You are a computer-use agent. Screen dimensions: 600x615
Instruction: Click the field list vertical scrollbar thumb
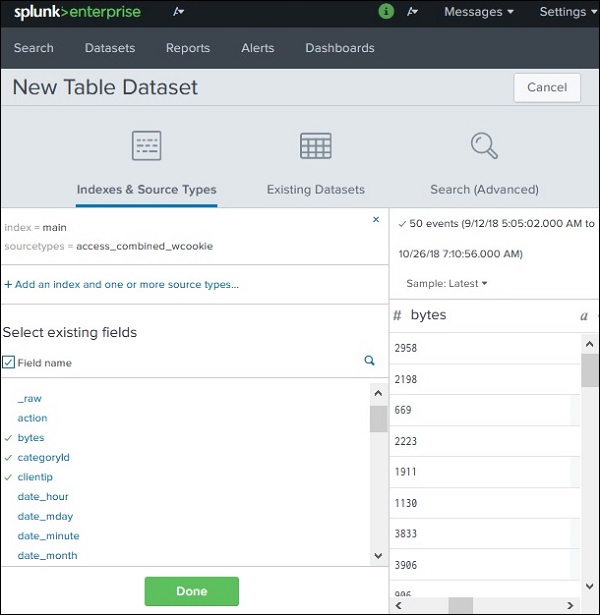(378, 418)
